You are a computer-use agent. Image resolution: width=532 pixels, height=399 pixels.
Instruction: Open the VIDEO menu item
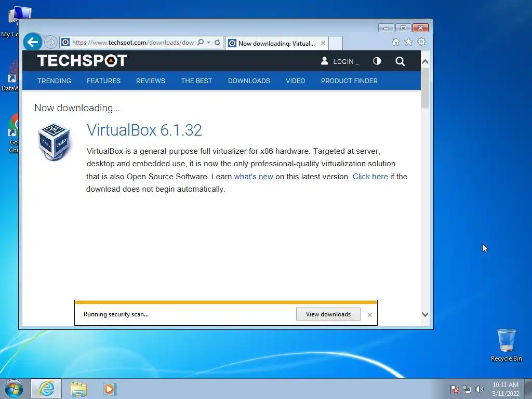296,81
